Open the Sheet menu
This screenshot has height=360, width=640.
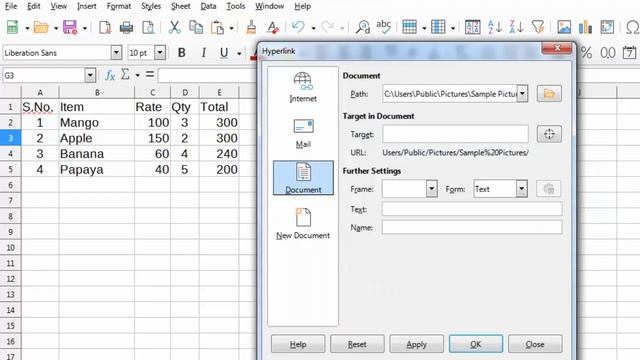click(181, 6)
